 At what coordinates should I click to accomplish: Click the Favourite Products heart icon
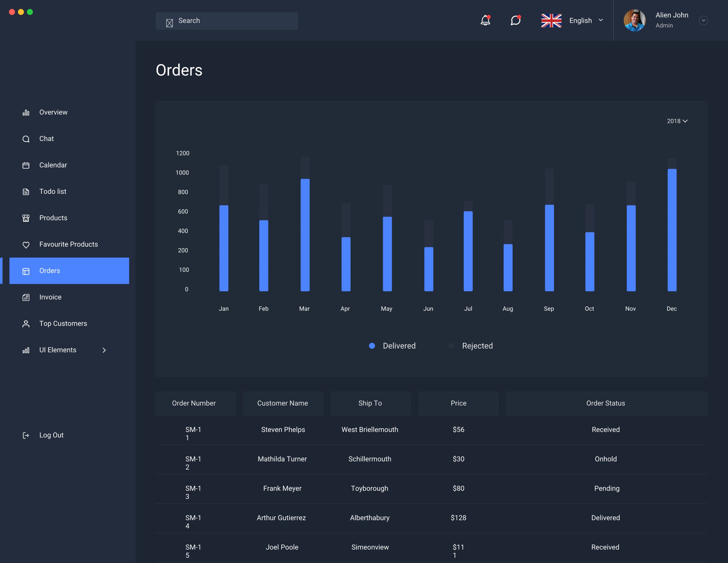pos(26,245)
